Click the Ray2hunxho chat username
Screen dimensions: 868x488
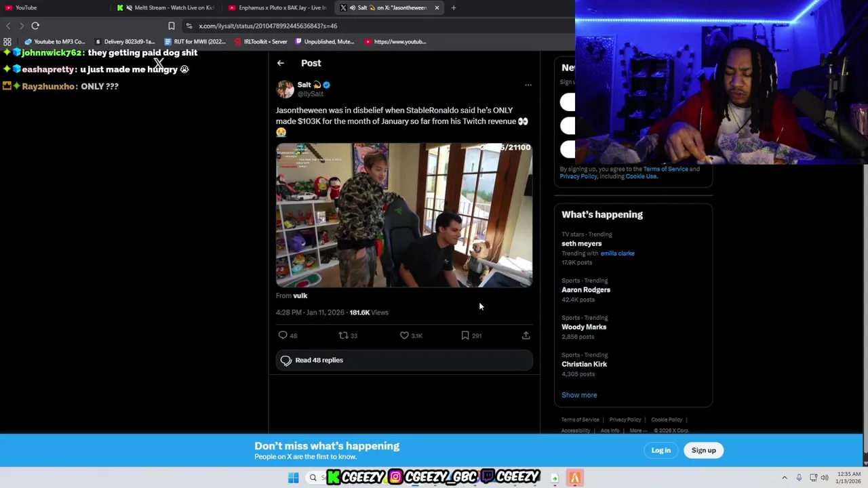click(48, 86)
